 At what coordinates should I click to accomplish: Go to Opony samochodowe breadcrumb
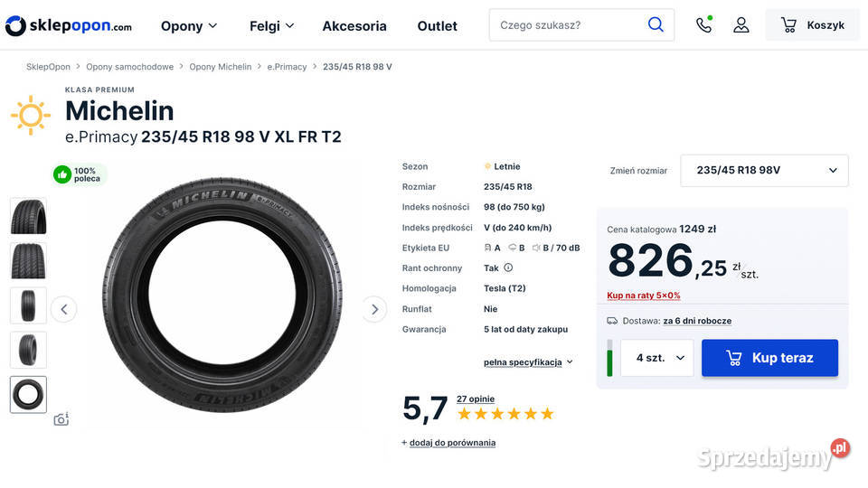[x=129, y=67]
